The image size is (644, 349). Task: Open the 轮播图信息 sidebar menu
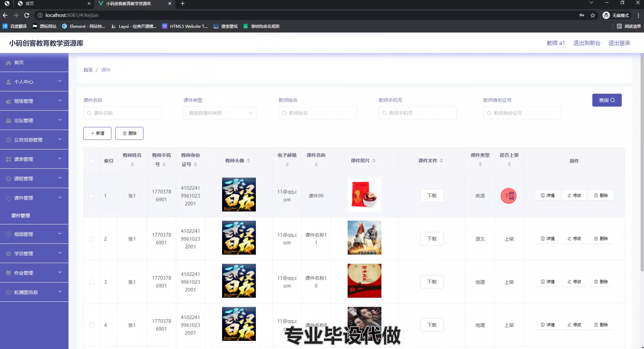coord(34,292)
